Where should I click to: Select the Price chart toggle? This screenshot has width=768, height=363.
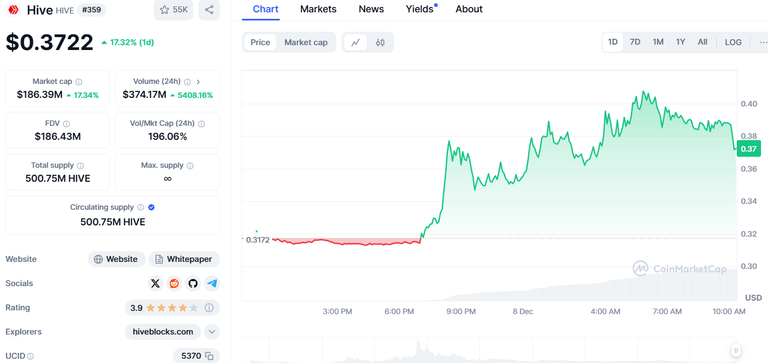pos(260,42)
